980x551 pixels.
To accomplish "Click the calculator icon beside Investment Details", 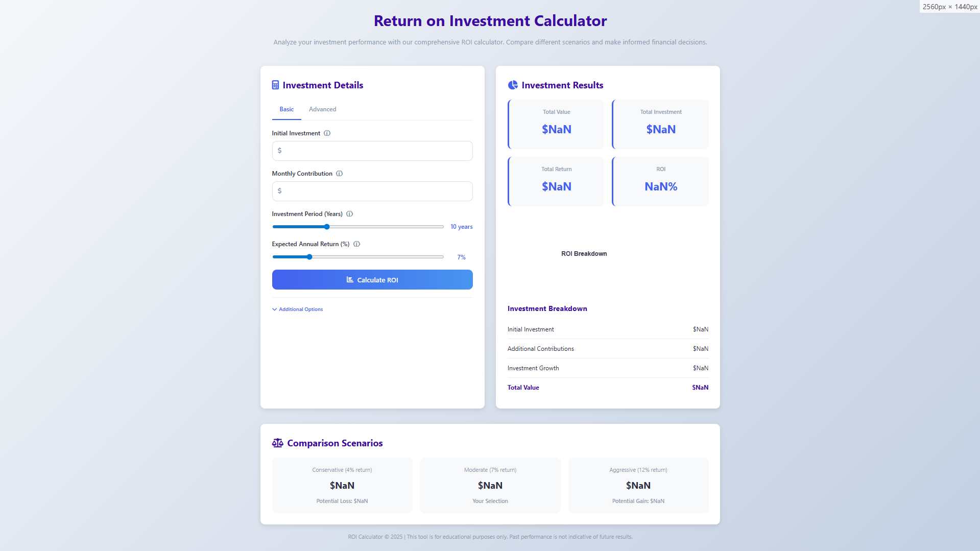I will [275, 85].
